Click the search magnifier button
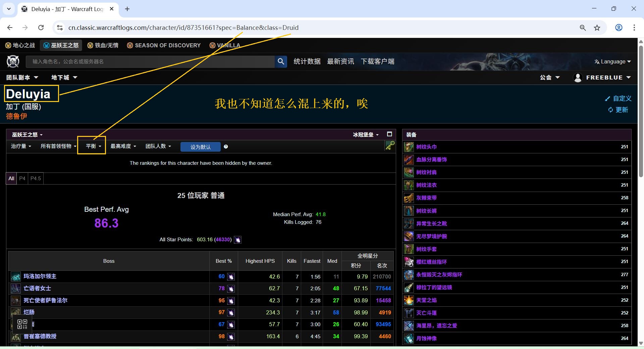 pyautogui.click(x=281, y=61)
